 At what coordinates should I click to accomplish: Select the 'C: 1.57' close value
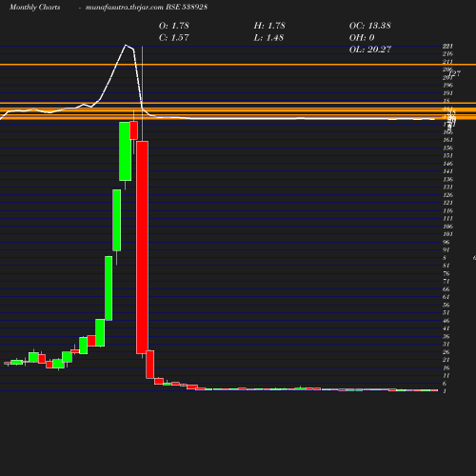tap(174, 38)
